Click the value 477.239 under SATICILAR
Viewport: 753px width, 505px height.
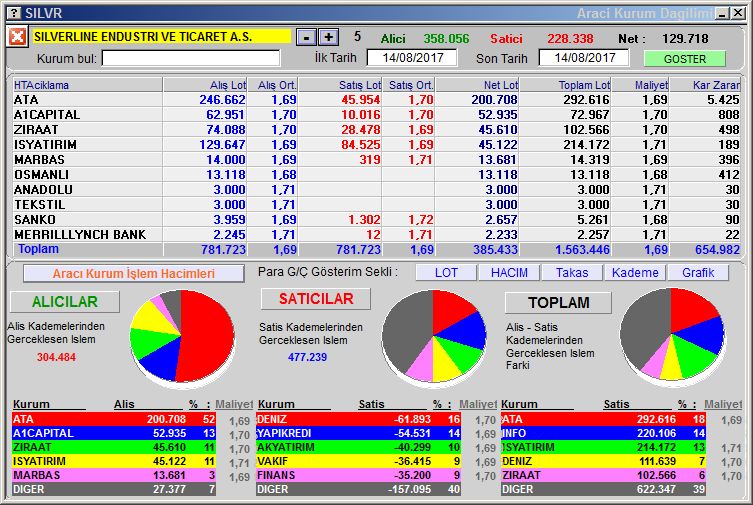pos(307,357)
